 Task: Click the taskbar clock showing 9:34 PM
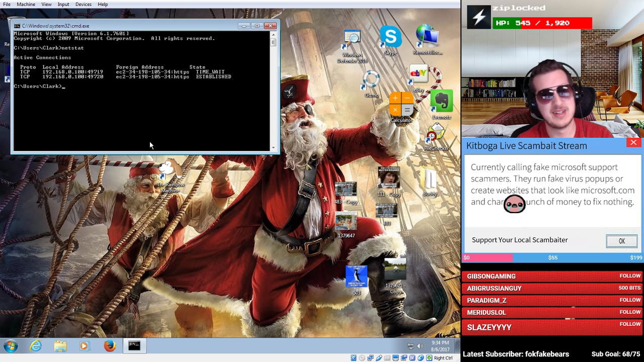tap(440, 346)
